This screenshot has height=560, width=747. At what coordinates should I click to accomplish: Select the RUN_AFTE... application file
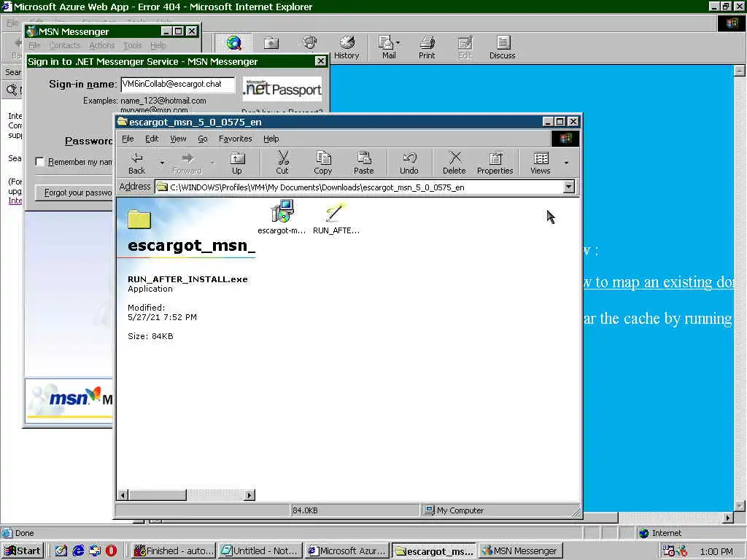point(336,217)
